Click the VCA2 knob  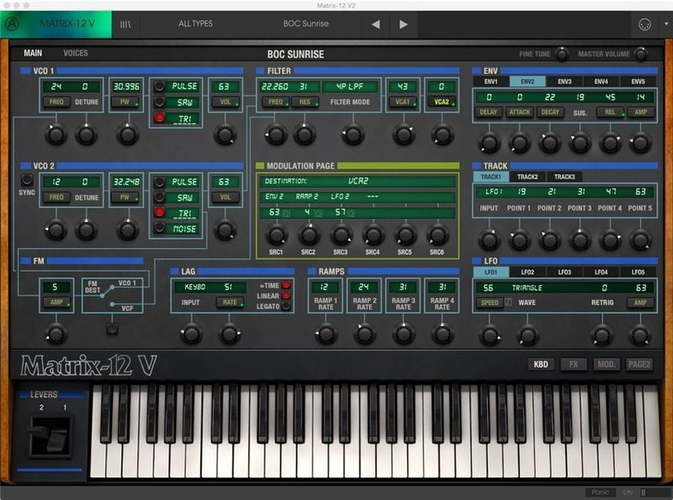coord(442,135)
